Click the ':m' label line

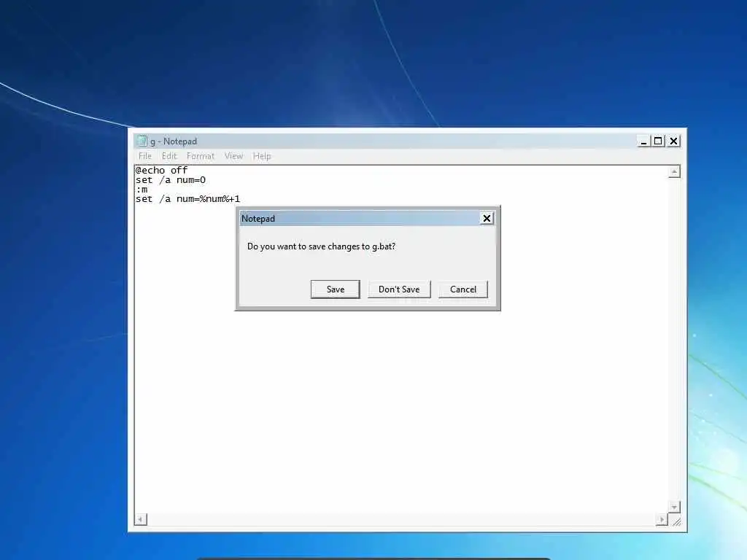[x=142, y=190]
